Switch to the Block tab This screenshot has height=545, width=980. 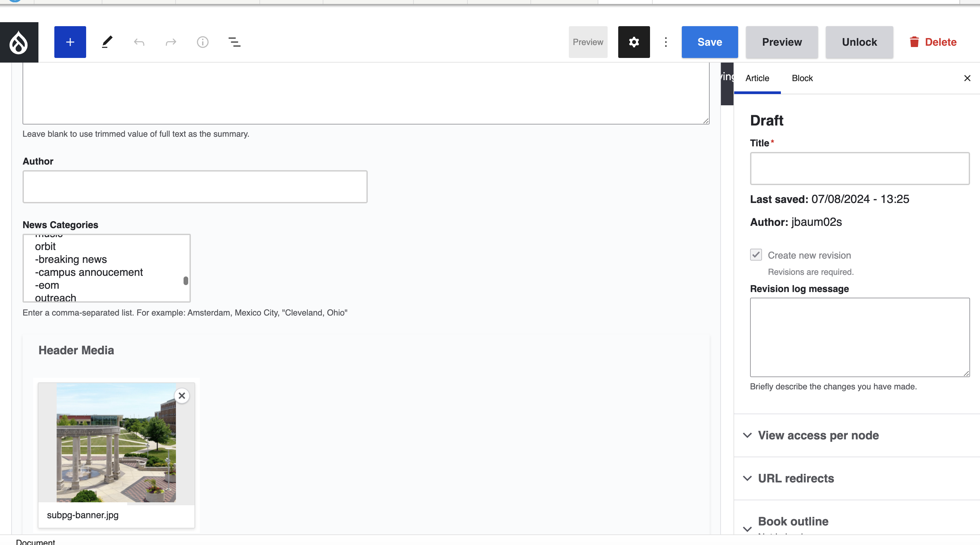tap(802, 78)
